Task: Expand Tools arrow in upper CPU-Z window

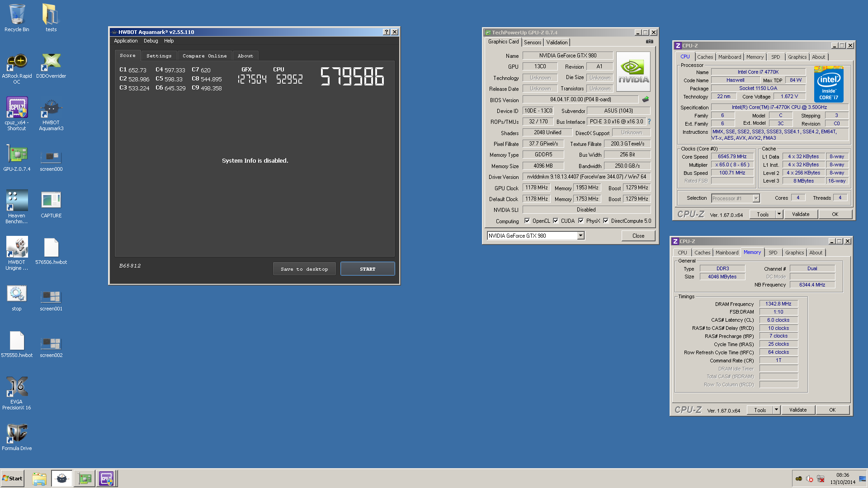Action: [779, 214]
